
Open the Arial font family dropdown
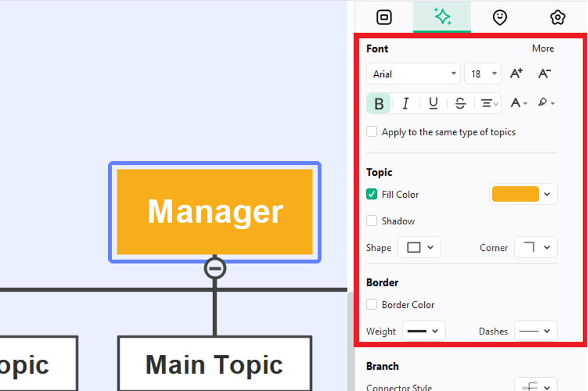click(x=413, y=74)
